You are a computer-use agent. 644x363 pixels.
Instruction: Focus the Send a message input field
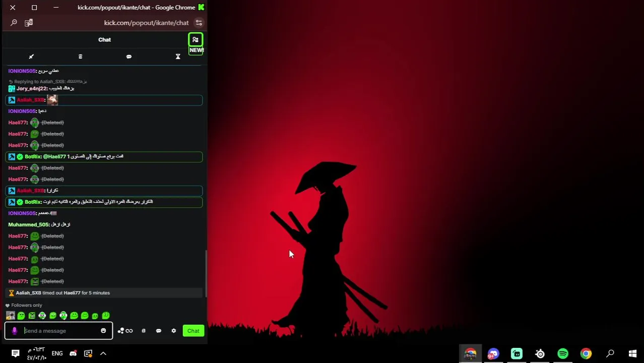[58, 331]
